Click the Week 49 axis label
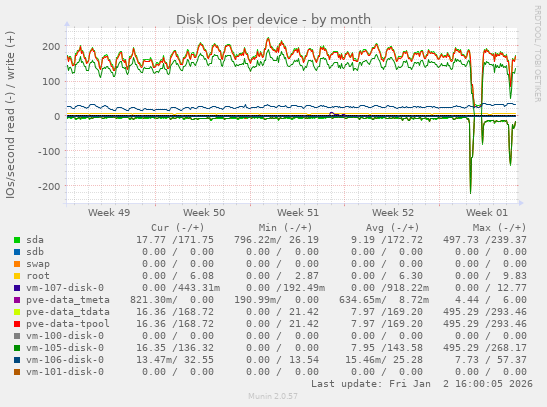The image size is (547, 407). (x=109, y=212)
